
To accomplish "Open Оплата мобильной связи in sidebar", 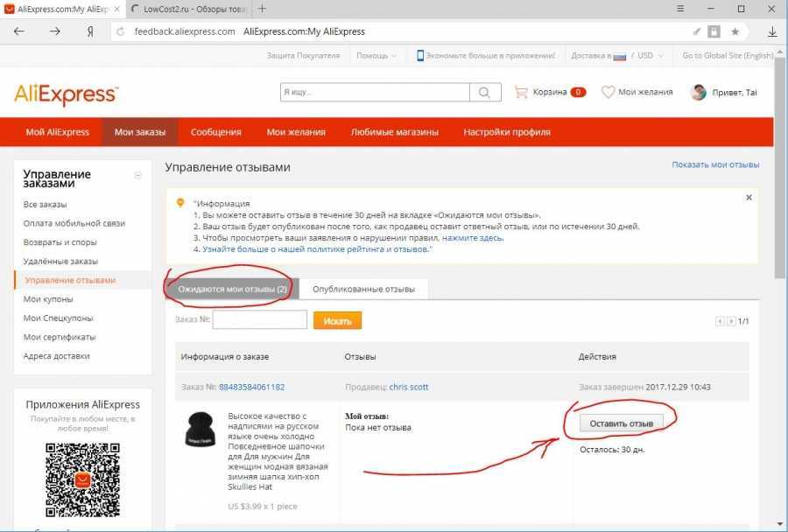I will pyautogui.click(x=74, y=223).
